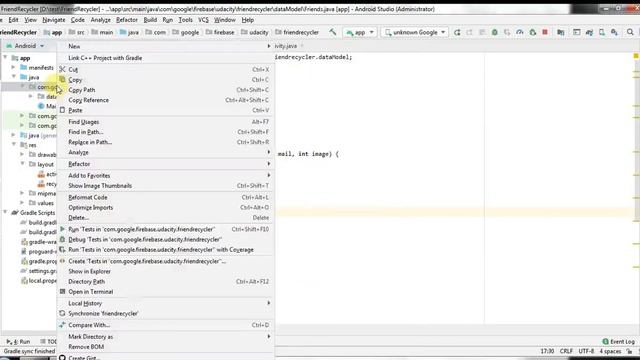Select Find Usages in context menu
This screenshot has height=360, width=640.
pos(166,122)
